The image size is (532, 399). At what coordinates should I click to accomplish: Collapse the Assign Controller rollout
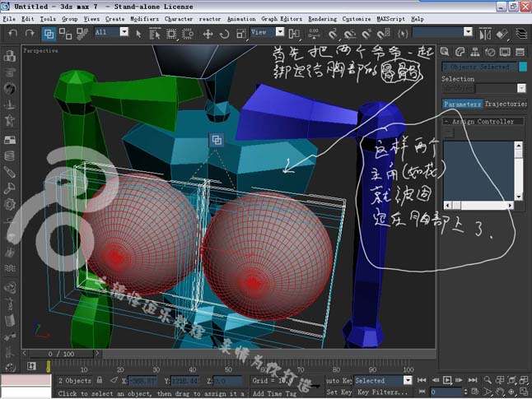(x=483, y=122)
